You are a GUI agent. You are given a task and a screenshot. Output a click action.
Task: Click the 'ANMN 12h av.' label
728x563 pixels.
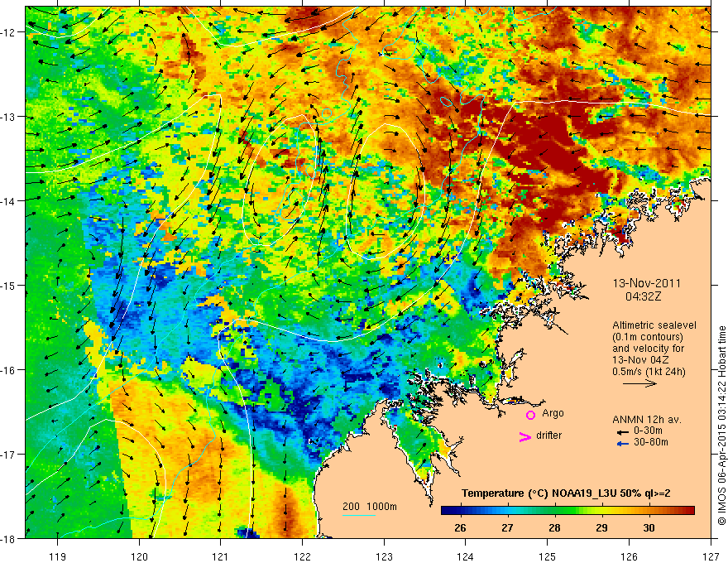(x=647, y=420)
